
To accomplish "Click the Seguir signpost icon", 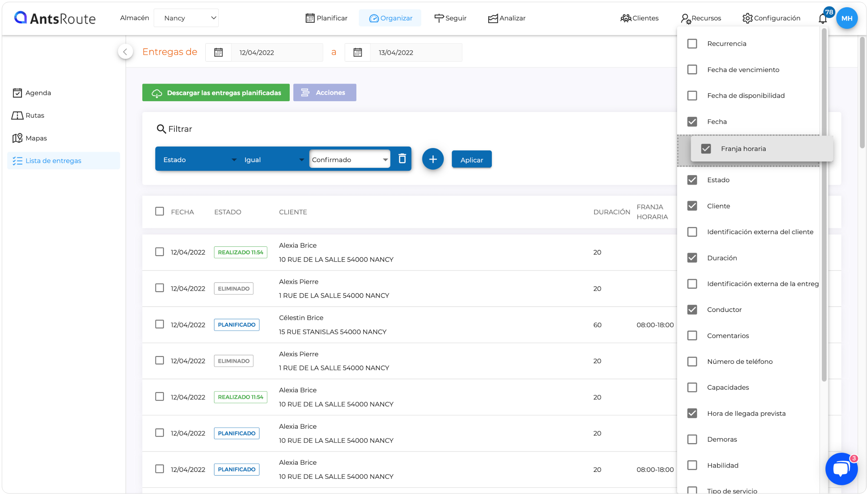I will [x=439, y=18].
